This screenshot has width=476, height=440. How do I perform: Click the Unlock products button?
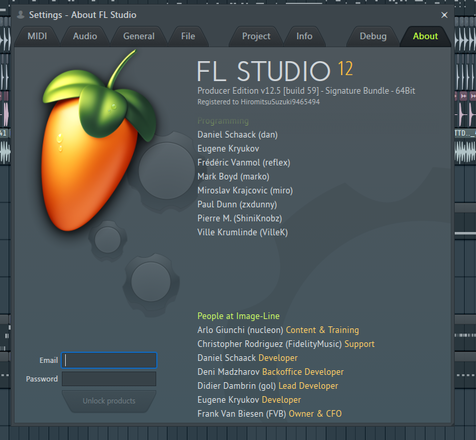pos(109,401)
